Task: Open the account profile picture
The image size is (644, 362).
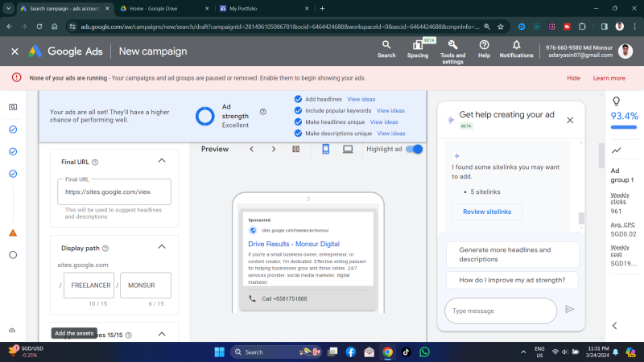Action: tap(625, 51)
